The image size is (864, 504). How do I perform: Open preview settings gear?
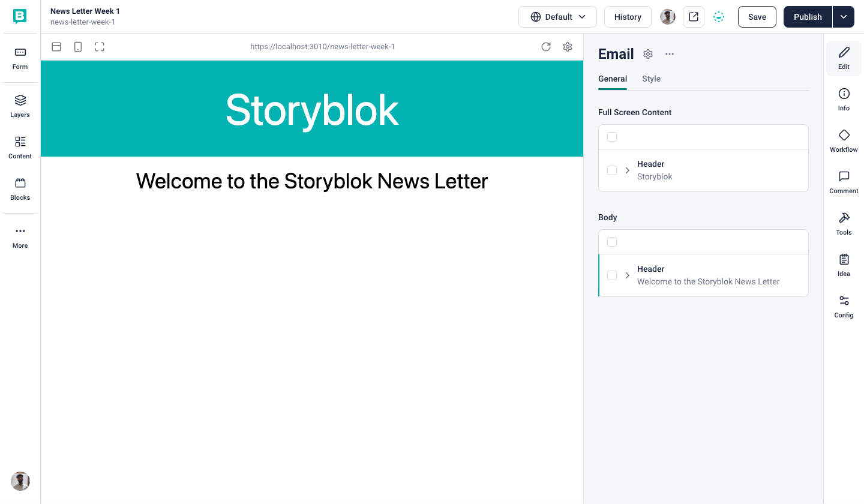[568, 47]
